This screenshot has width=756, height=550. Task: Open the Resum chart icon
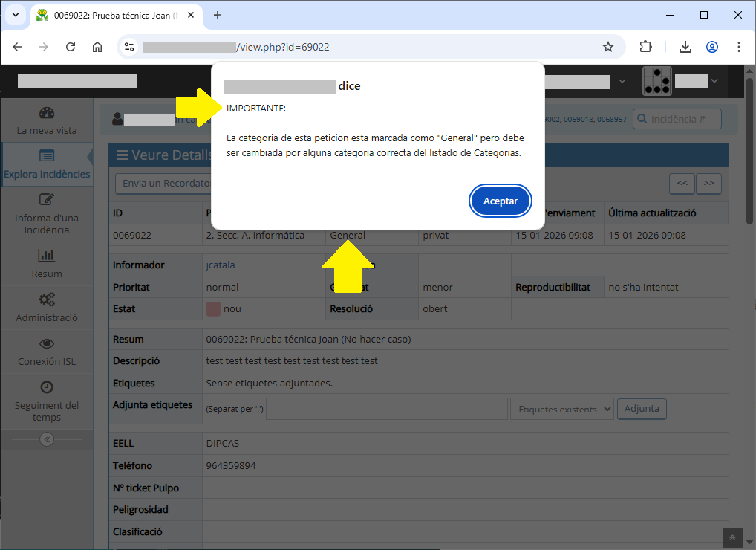pos(47,256)
